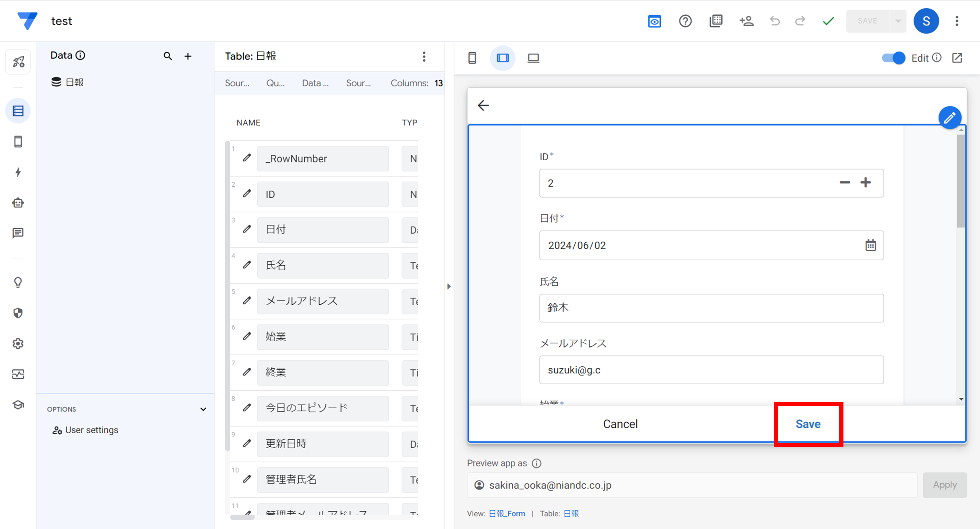
Task: Switch preview to desktop laptop layout
Action: (533, 58)
